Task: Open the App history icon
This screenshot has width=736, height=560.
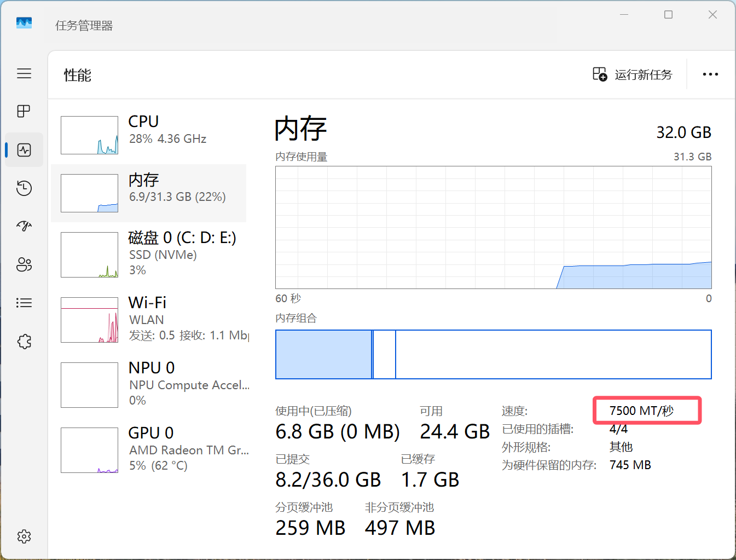Action: tap(24, 188)
